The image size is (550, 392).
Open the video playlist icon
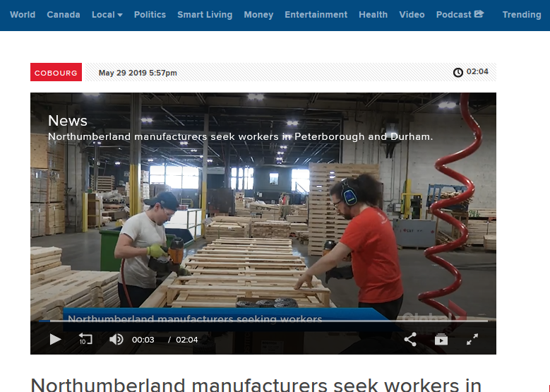(x=441, y=340)
